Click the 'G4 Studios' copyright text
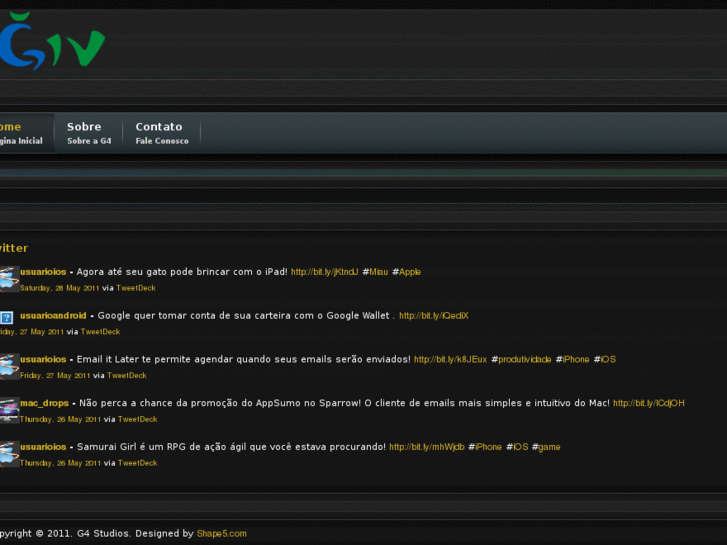The image size is (727, 545). click(x=102, y=533)
